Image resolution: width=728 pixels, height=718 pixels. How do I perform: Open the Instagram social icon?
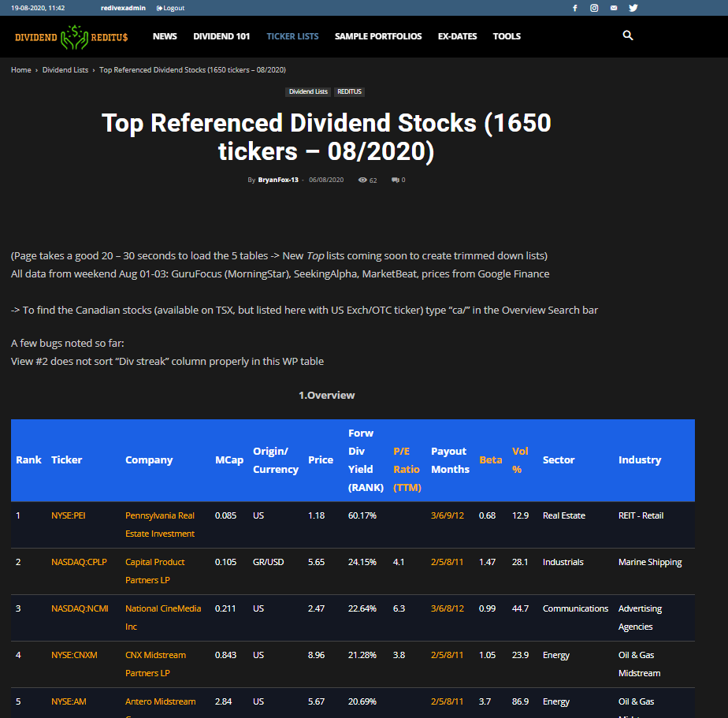(x=594, y=8)
